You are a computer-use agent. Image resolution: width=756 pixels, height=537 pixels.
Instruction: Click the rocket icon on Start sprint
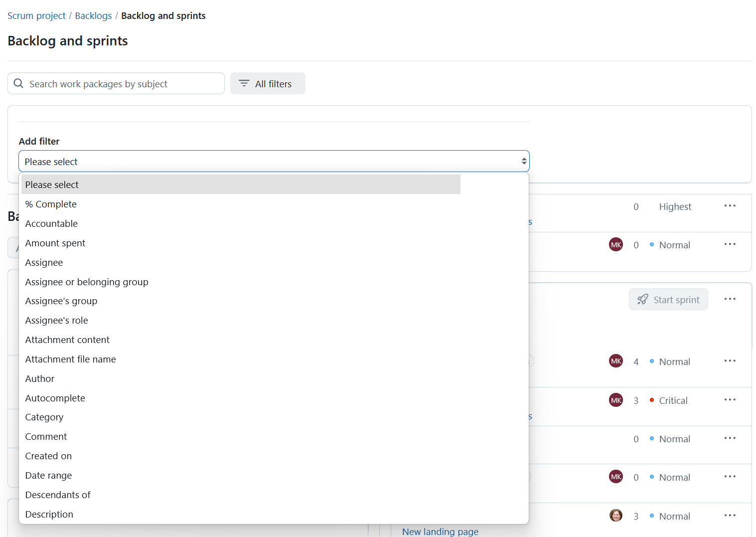(x=643, y=299)
